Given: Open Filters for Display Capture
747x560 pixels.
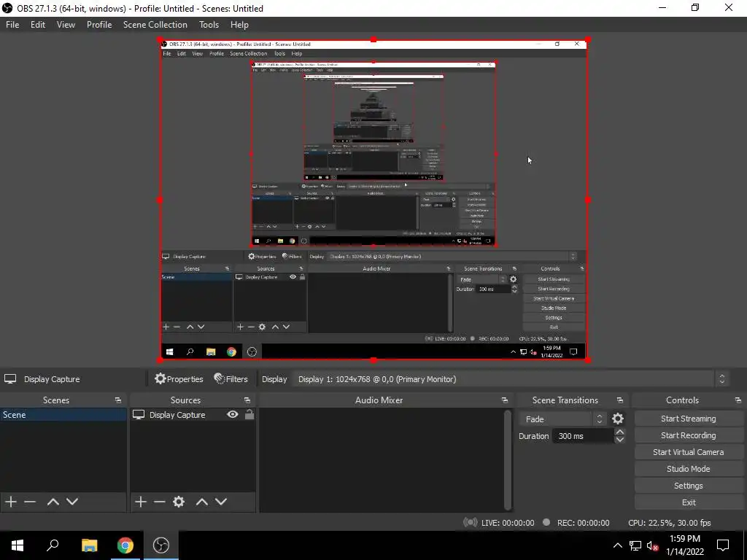Looking at the screenshot, I should coord(231,379).
